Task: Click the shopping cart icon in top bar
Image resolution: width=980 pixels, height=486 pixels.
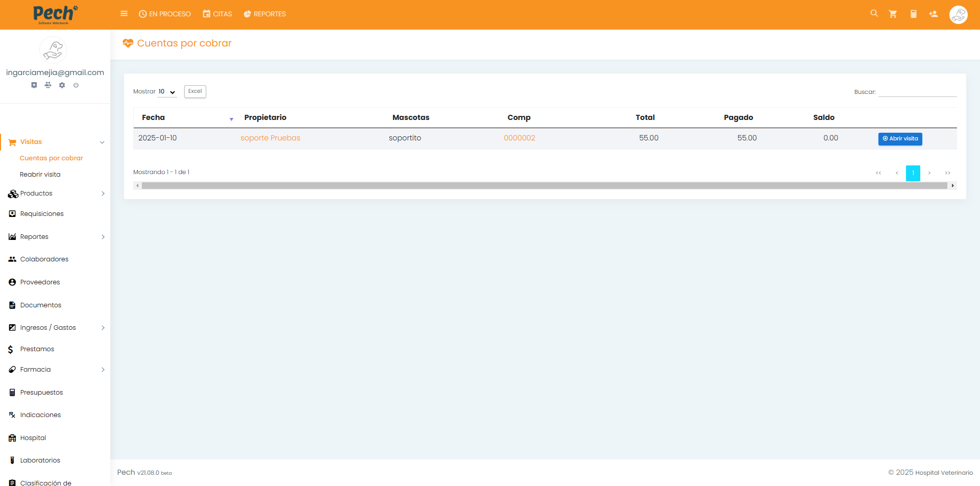Action: (893, 14)
